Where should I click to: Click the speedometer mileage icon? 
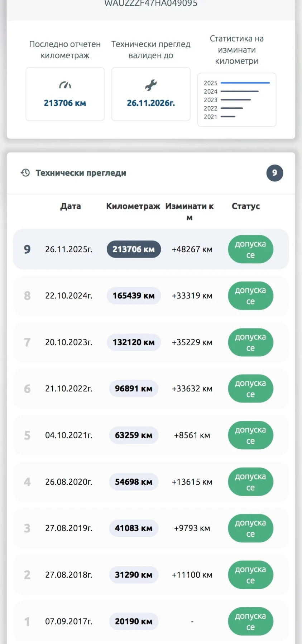[65, 85]
